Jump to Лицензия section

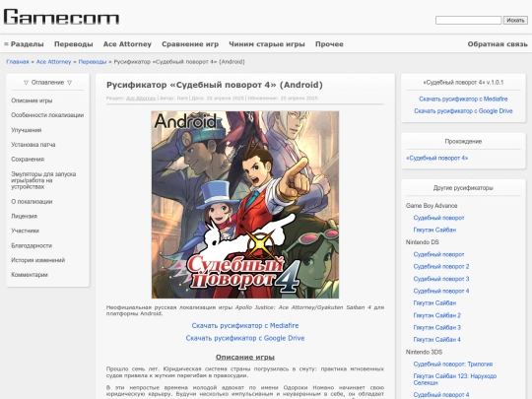[24, 216]
